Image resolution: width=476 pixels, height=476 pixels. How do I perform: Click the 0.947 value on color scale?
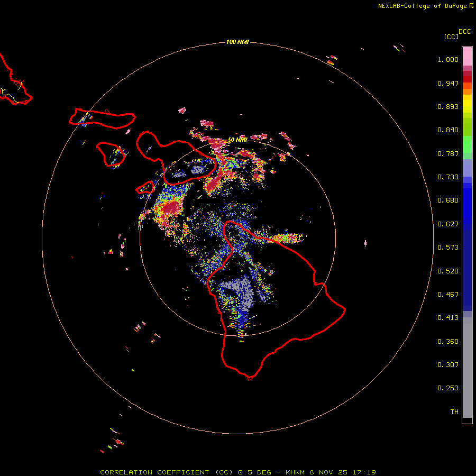coord(448,83)
